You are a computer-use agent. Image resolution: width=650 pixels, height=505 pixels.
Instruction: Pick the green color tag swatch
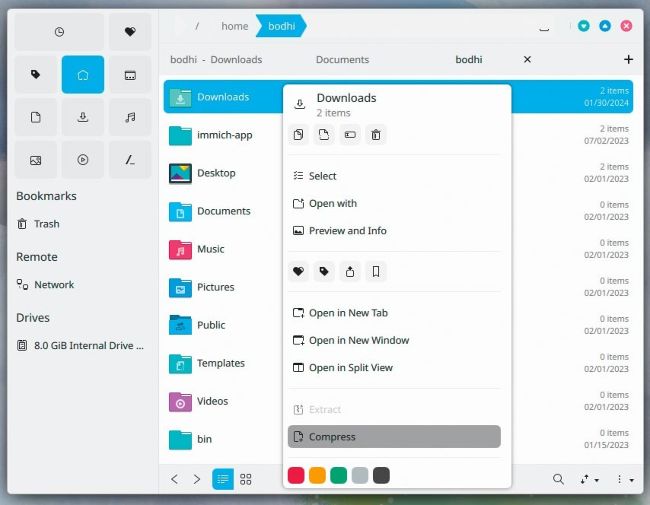point(338,475)
